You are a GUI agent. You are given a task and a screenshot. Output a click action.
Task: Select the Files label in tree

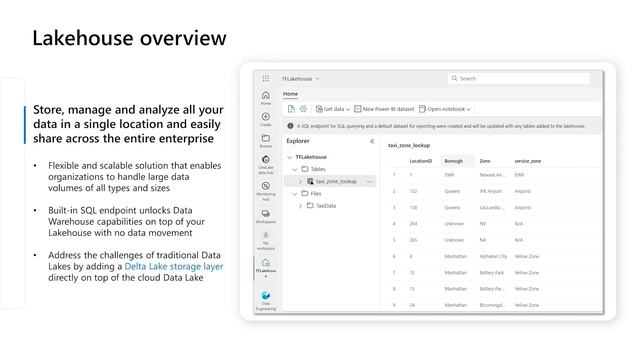pos(316,193)
